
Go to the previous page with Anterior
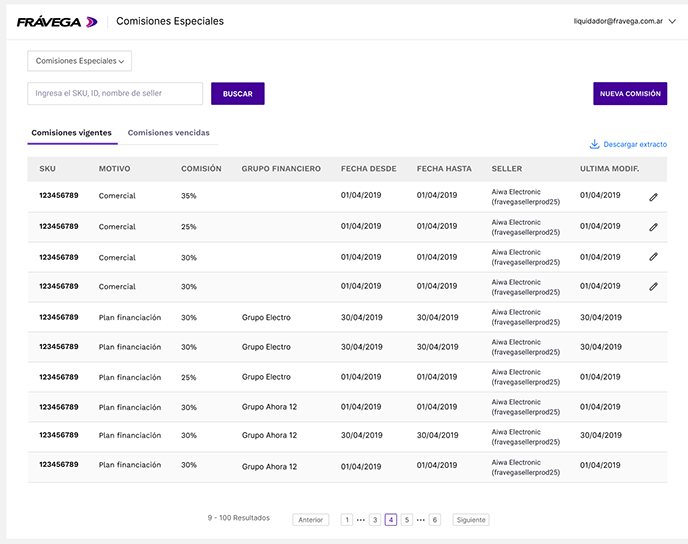[310, 519]
